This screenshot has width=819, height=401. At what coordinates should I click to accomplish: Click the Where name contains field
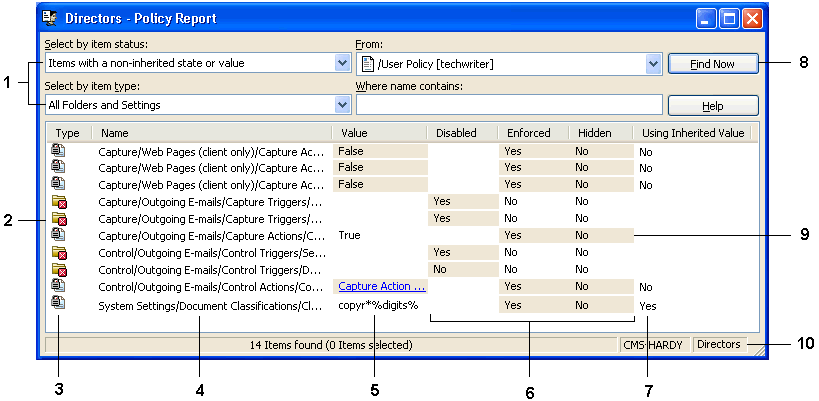(509, 104)
